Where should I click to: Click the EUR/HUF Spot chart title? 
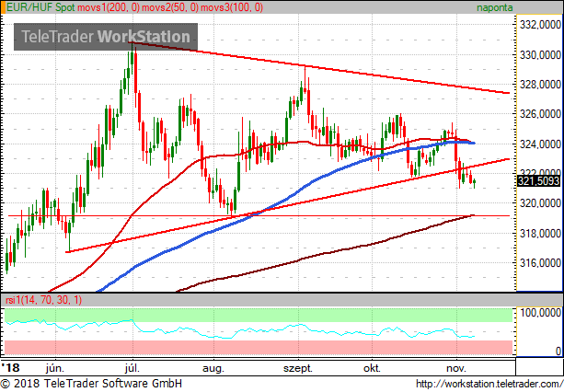(x=40, y=7)
